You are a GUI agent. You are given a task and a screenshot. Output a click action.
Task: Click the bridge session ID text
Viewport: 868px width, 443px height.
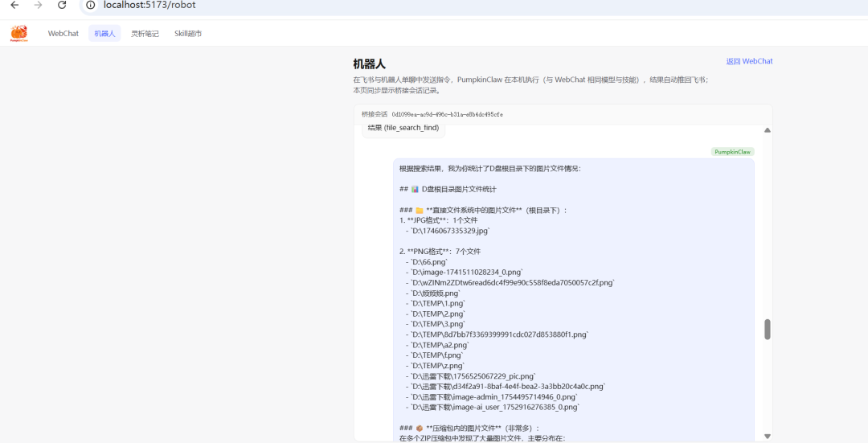[448, 115]
